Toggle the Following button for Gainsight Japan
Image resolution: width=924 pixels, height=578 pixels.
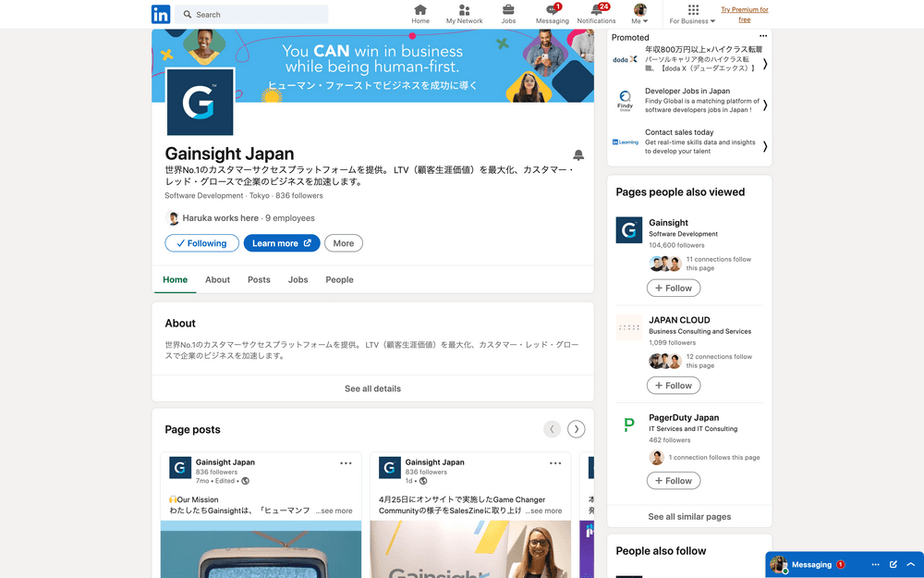[x=201, y=243]
